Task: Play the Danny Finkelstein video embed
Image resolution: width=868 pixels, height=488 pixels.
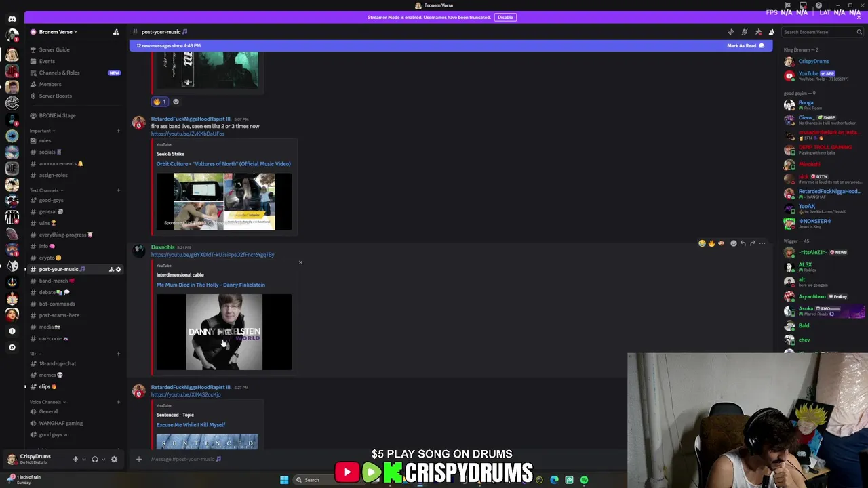Action: click(x=224, y=332)
